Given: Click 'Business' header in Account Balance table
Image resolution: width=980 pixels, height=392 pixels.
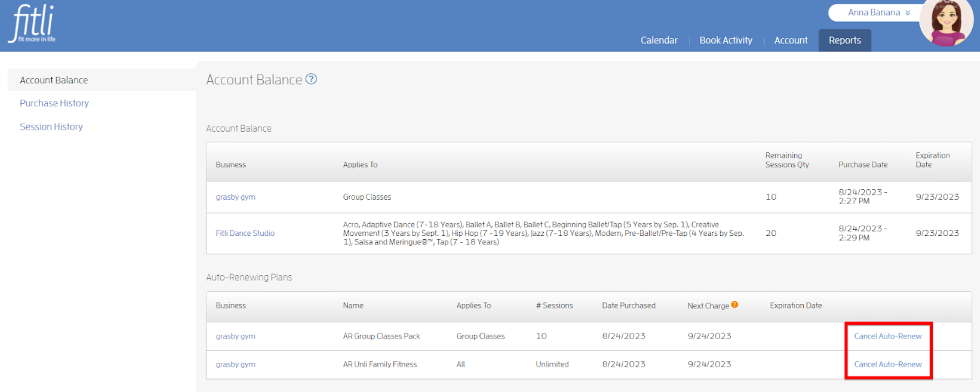Looking at the screenshot, I should pyautogui.click(x=230, y=165).
